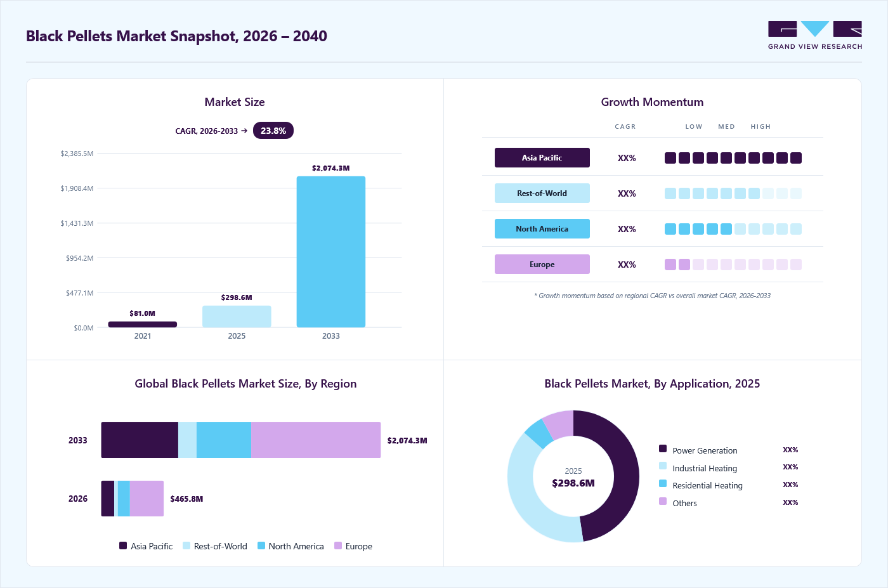Click the $954.2M axis label
The image size is (888, 588).
(79, 258)
